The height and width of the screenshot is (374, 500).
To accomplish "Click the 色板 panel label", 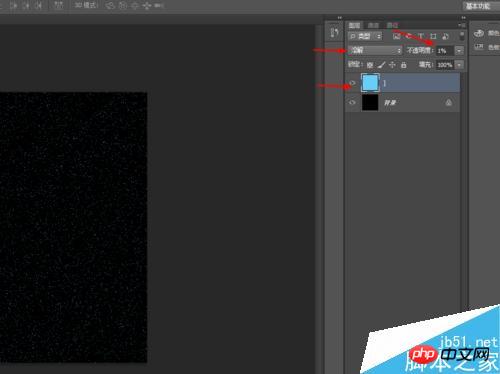I will (x=493, y=47).
